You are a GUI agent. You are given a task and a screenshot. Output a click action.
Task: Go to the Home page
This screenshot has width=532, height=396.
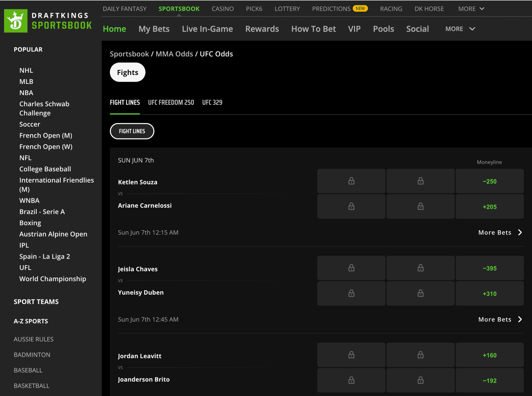tap(115, 29)
